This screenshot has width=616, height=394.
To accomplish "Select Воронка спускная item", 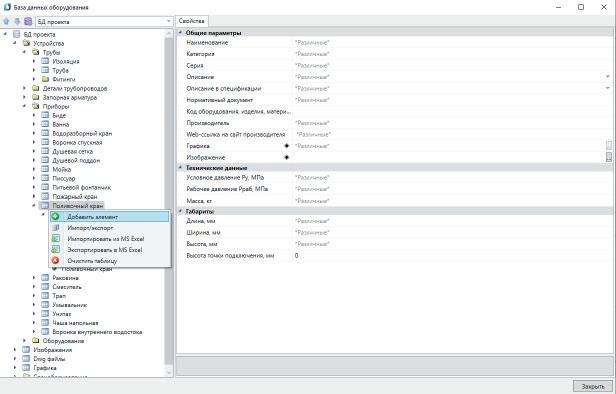I will (x=77, y=143).
